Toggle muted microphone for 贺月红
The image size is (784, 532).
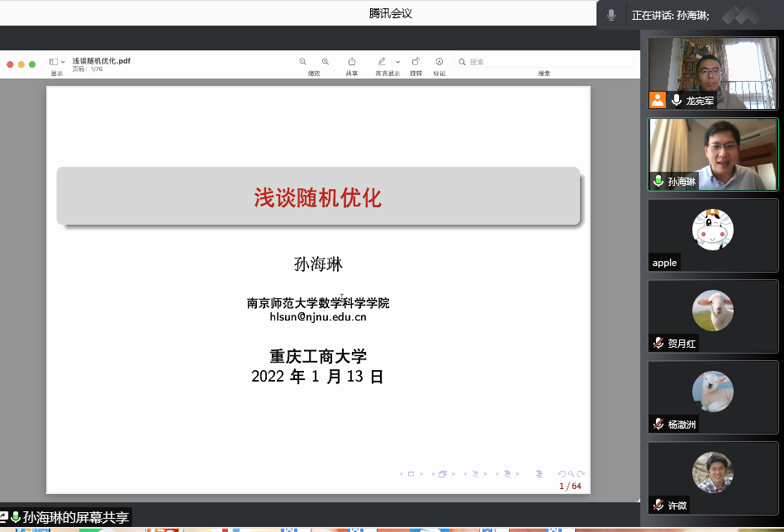coord(658,343)
